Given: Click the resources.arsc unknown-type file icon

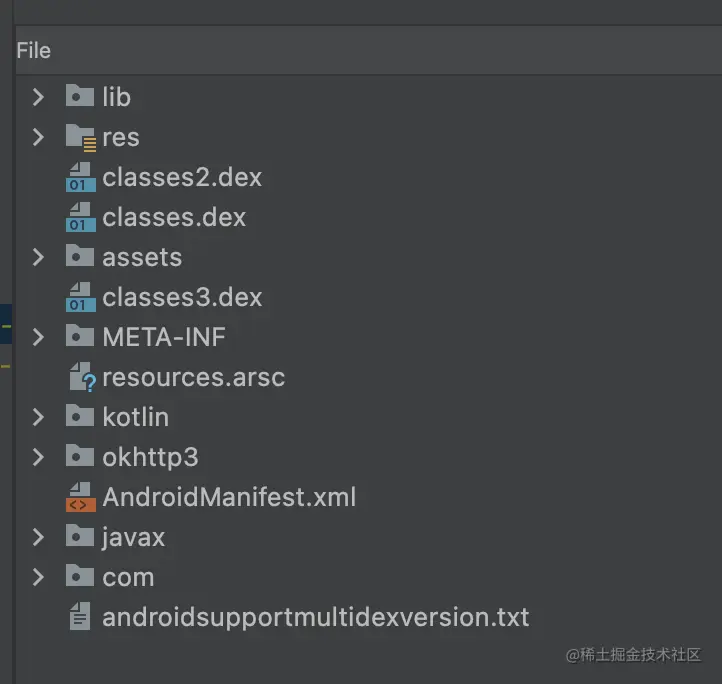Looking at the screenshot, I should tap(82, 377).
